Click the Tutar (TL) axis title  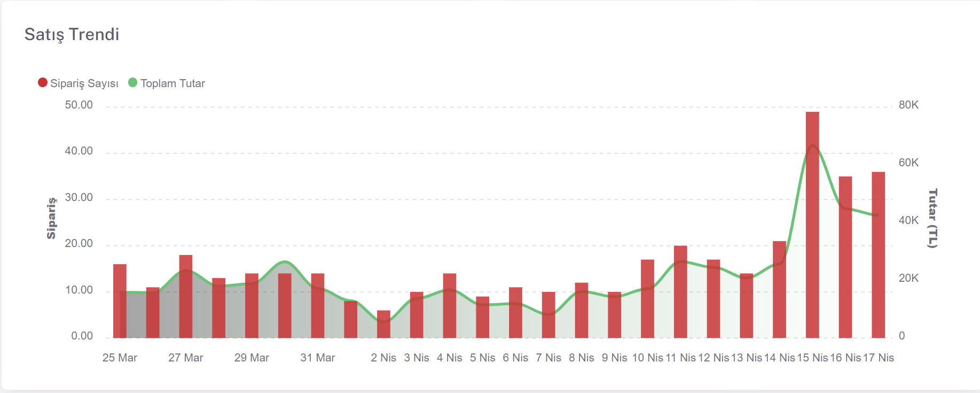tap(932, 218)
